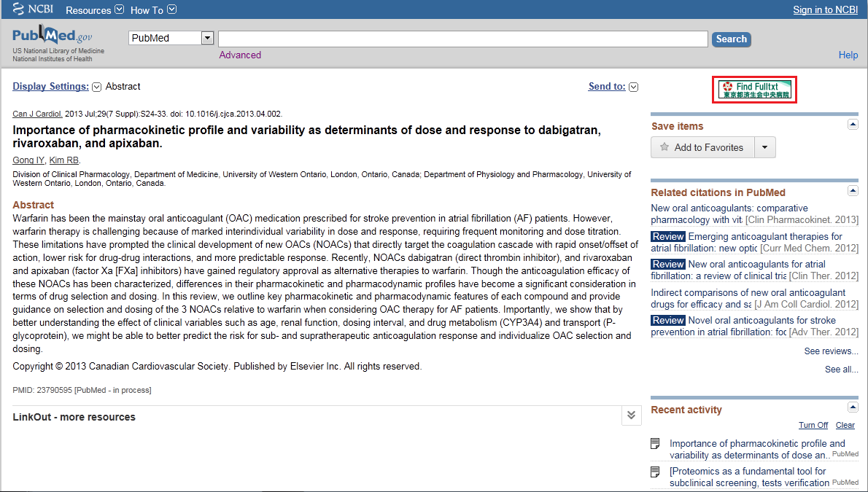Image resolution: width=868 pixels, height=492 pixels.
Task: Open the Display Settings dropdown arrow
Action: click(96, 87)
